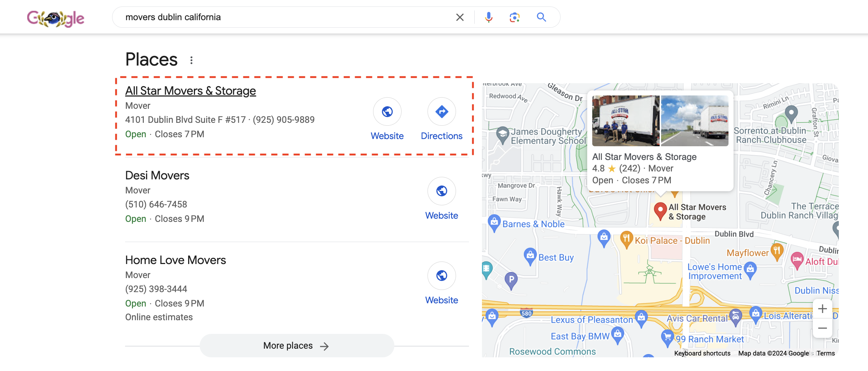Viewport: 868px width, 371px height.
Task: Start voice search with microphone
Action: [x=488, y=17]
